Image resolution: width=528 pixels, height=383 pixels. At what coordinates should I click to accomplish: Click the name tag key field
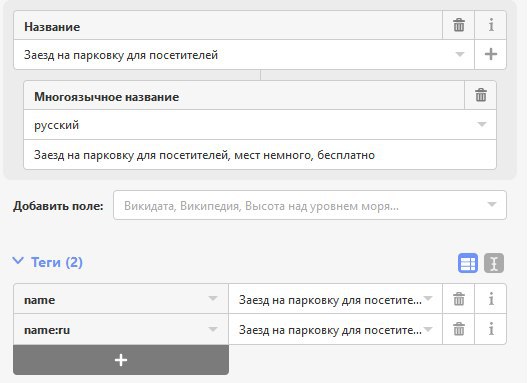point(121,299)
